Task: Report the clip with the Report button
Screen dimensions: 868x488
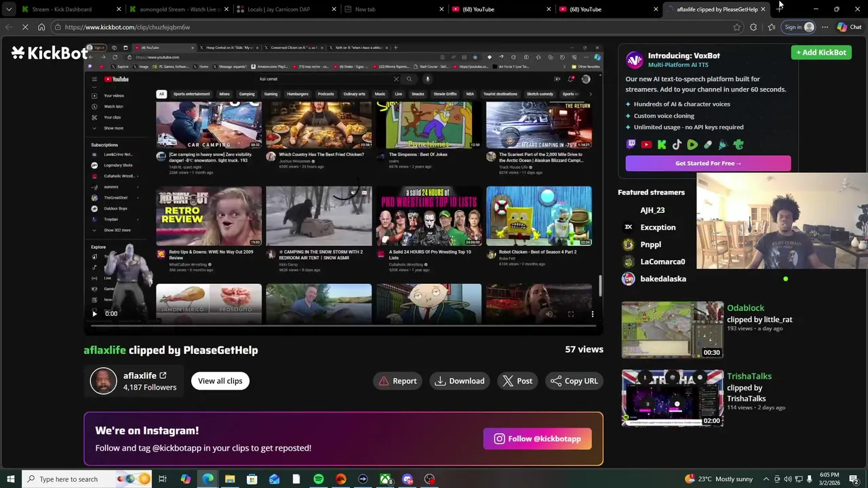Action: coord(397,381)
